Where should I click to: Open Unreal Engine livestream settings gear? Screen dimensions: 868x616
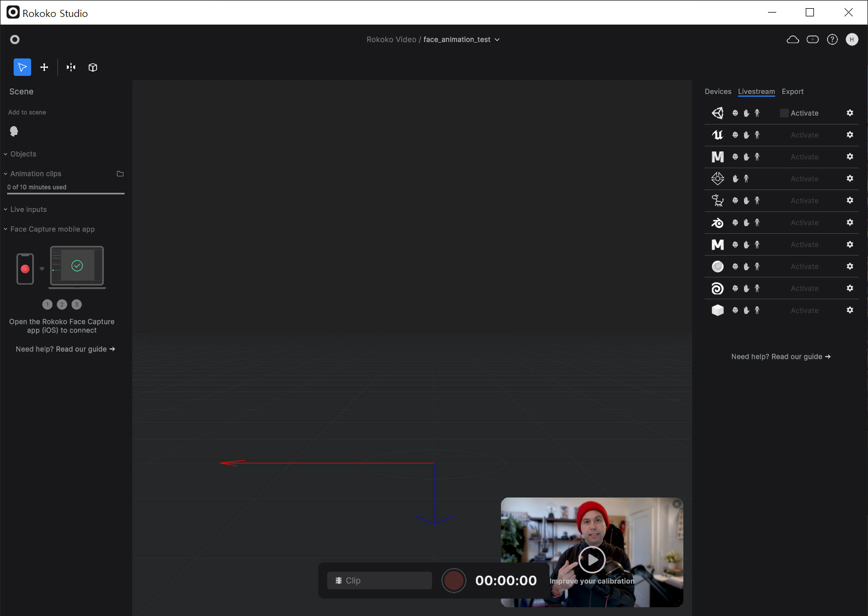click(x=850, y=135)
